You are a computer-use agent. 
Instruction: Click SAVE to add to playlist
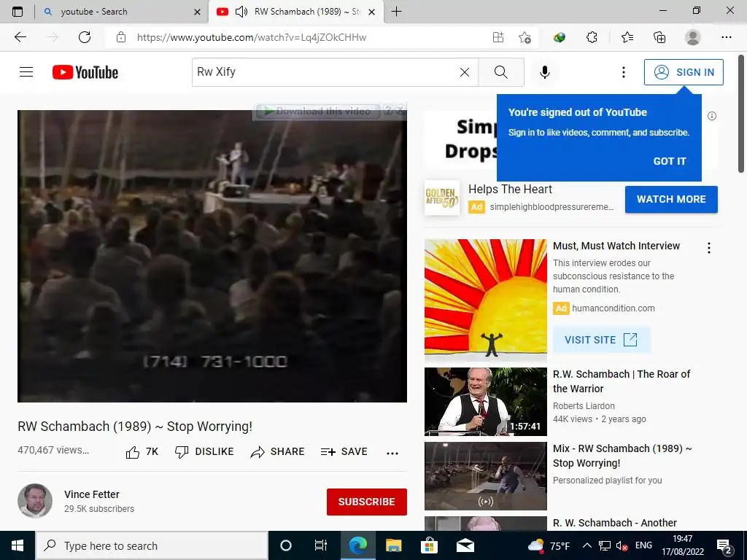[344, 452]
